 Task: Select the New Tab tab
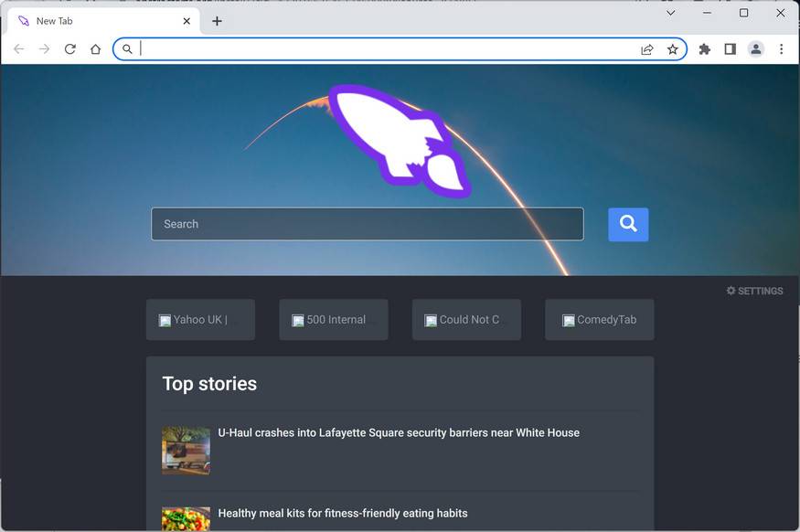(x=104, y=21)
